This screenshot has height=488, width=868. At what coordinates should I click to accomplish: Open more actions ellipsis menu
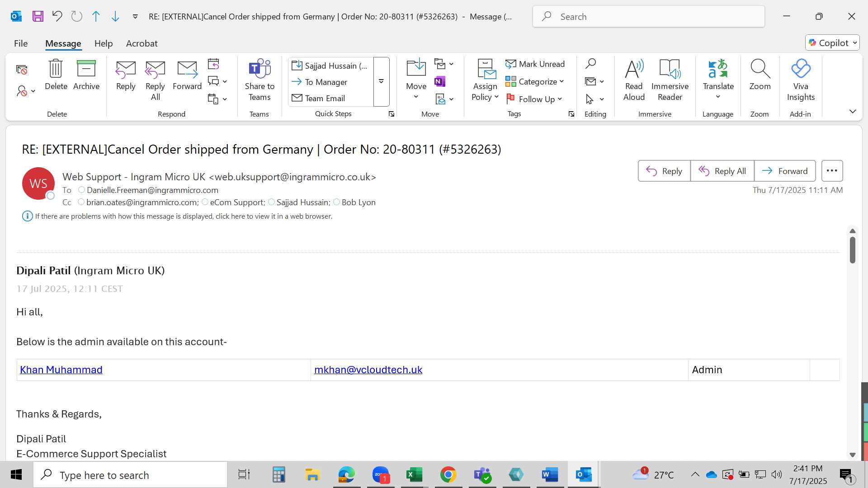832,171
